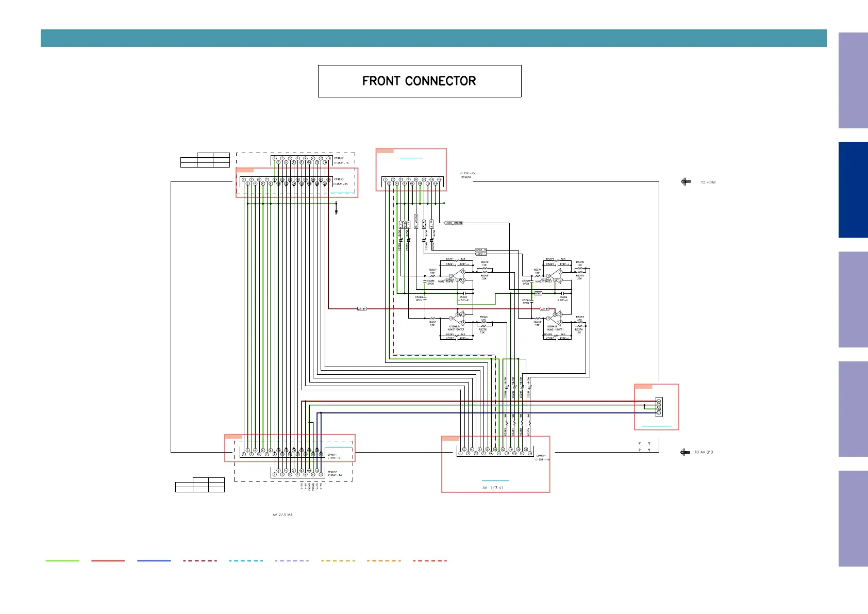868x614 pixels.
Task: Select the dark blue side tab
Action: coord(853,190)
